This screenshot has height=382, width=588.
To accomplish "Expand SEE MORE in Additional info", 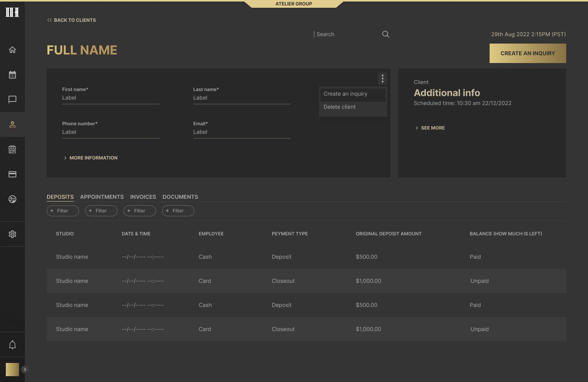I will pos(430,128).
